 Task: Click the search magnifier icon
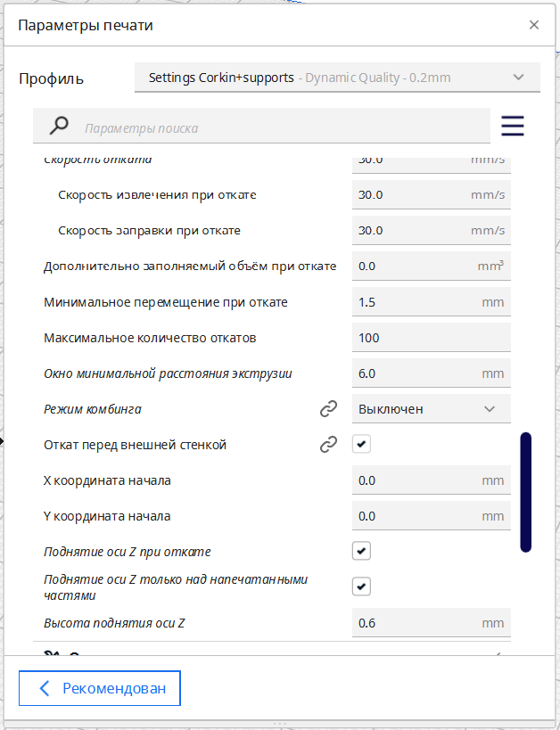click(x=59, y=127)
